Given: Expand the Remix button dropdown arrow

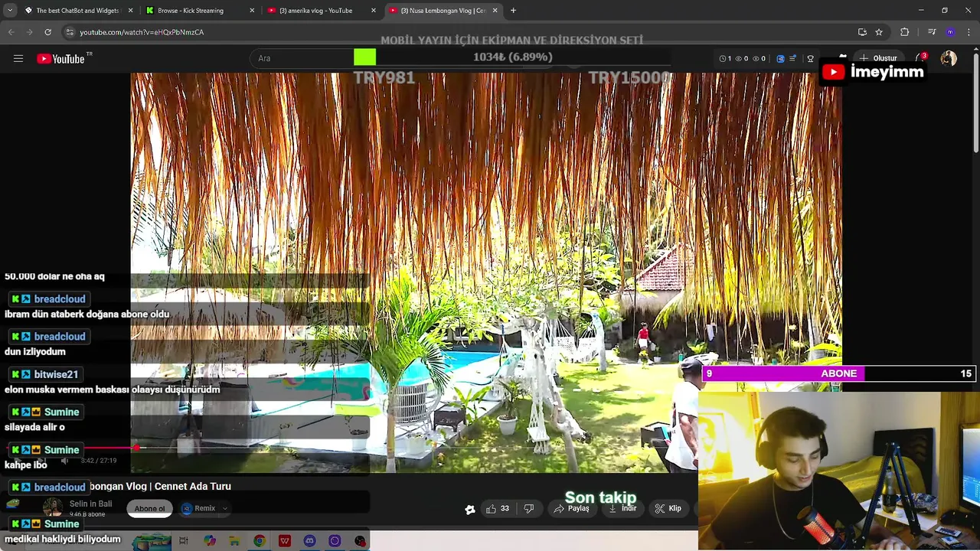Looking at the screenshot, I should coord(224,508).
